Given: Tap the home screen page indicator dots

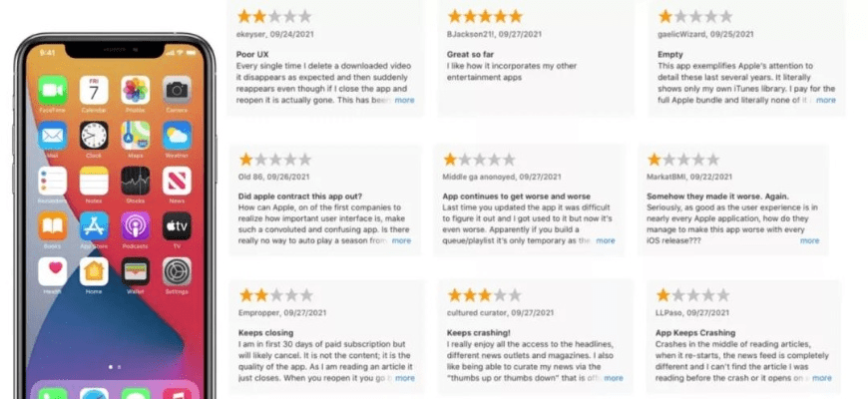Looking at the screenshot, I should coord(114,365).
